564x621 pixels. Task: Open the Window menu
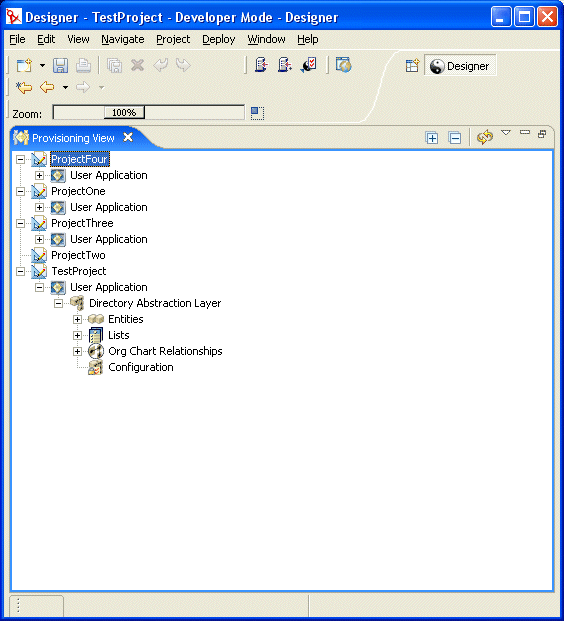click(x=266, y=39)
